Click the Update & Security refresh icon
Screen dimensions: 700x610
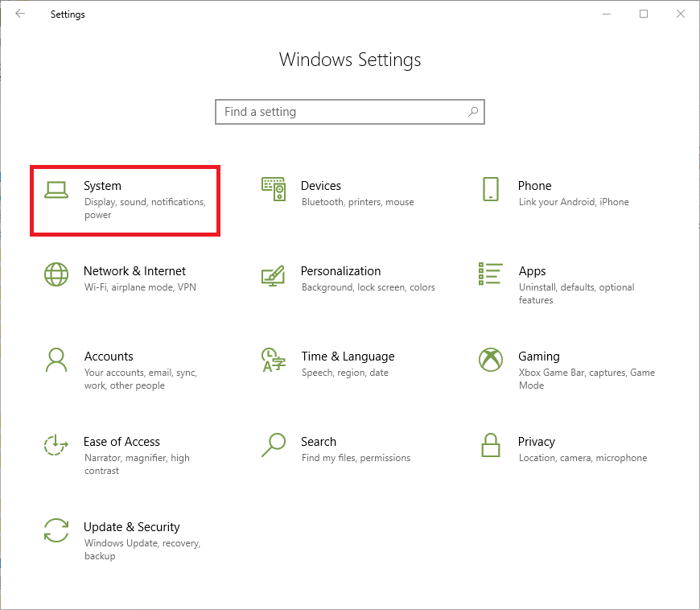click(56, 530)
